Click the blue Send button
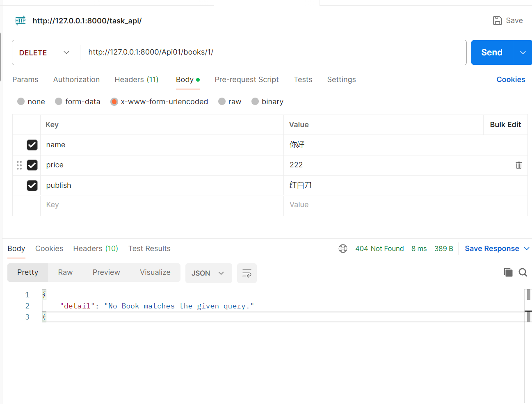Screen dimensions: 532x404 tap(492, 52)
